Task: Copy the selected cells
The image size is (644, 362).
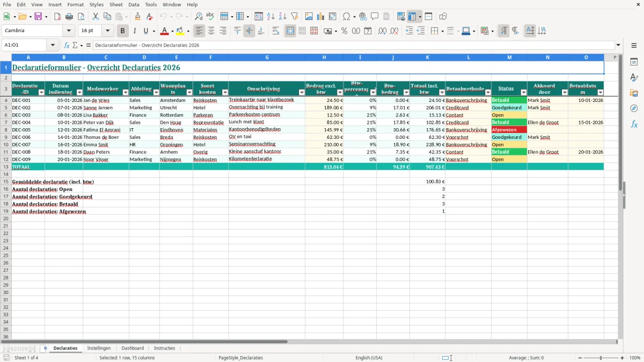Action: 107,17
